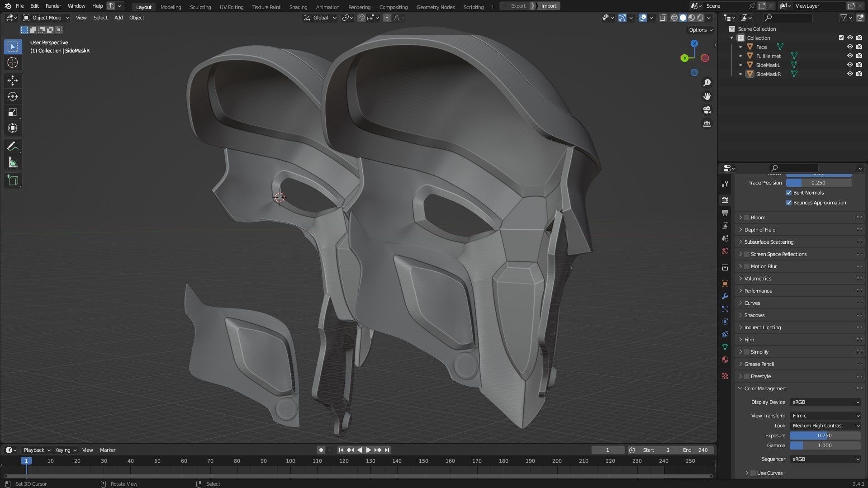Open the Modifiers wrench properties tab
The width and height of the screenshot is (868, 488).
(x=725, y=296)
